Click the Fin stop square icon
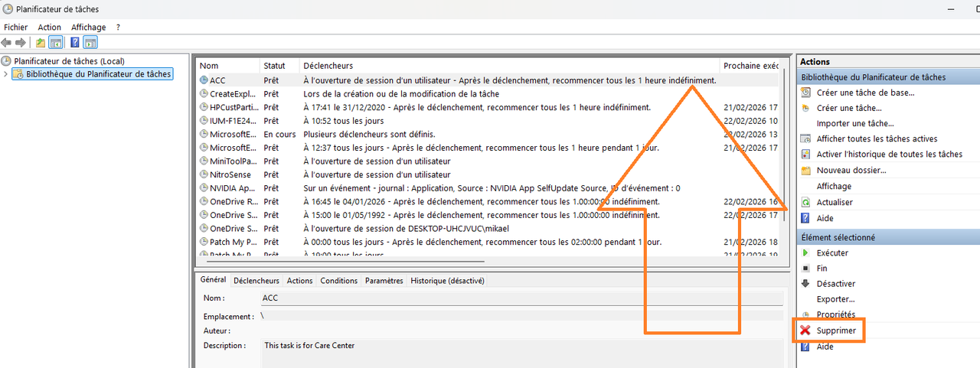Image resolution: width=980 pixels, height=368 pixels. (805, 269)
